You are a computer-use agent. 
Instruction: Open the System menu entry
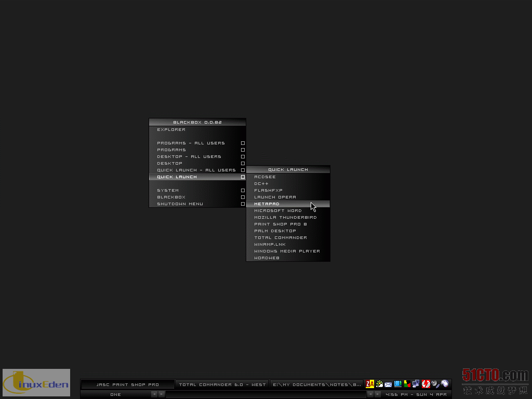pyautogui.click(x=197, y=191)
